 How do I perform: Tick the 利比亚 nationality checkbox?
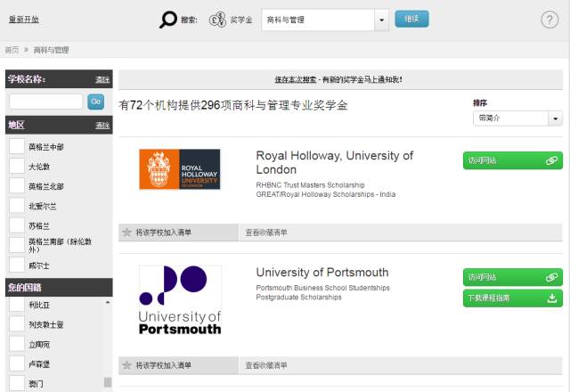pos(17,305)
